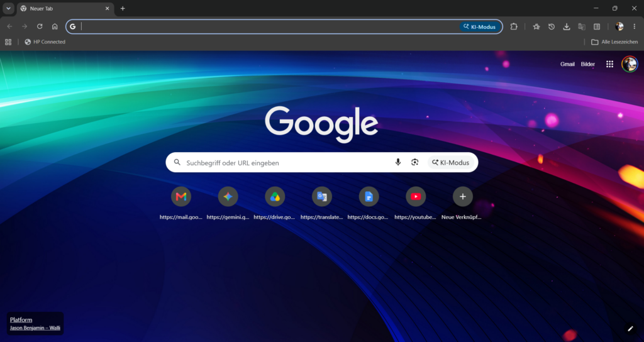The width and height of the screenshot is (644, 342).
Task: Open the Google account avatar on page
Action: pyautogui.click(x=630, y=64)
